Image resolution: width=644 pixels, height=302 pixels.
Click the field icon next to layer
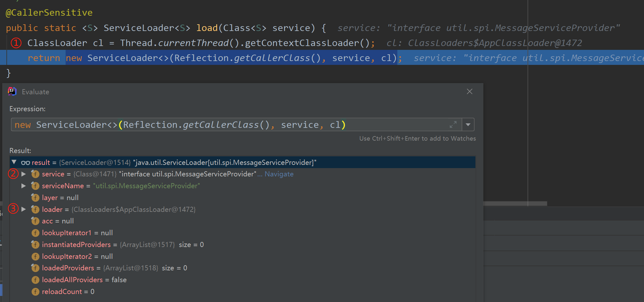[35, 197]
